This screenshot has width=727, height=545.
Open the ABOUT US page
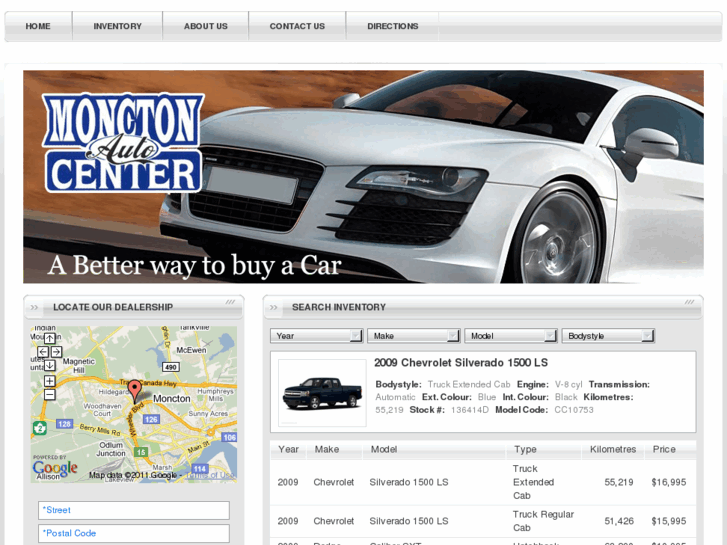pyautogui.click(x=205, y=26)
